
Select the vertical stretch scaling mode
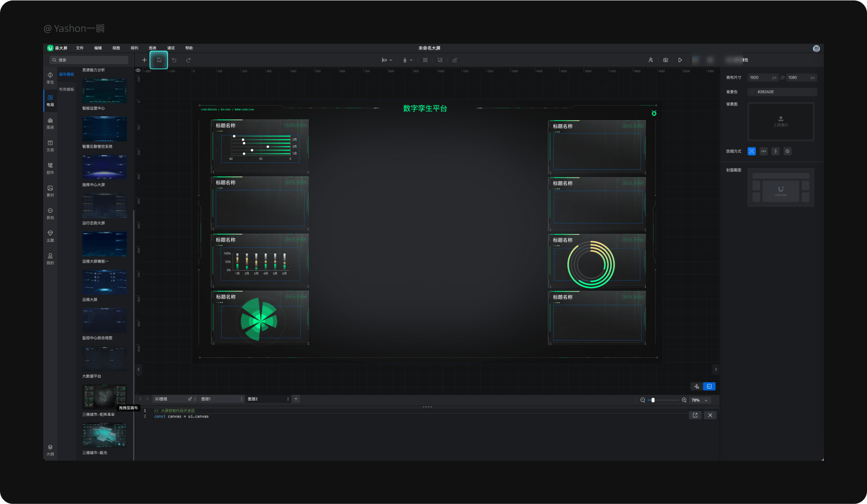pyautogui.click(x=775, y=151)
